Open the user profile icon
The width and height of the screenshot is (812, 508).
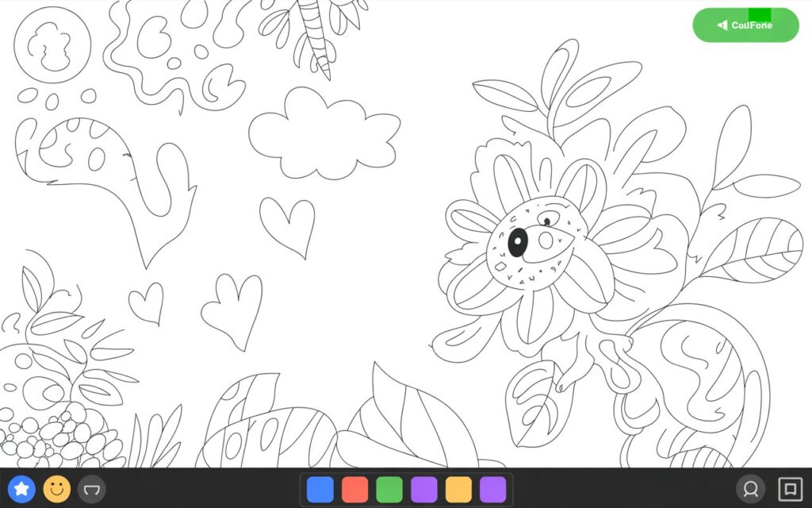[751, 489]
